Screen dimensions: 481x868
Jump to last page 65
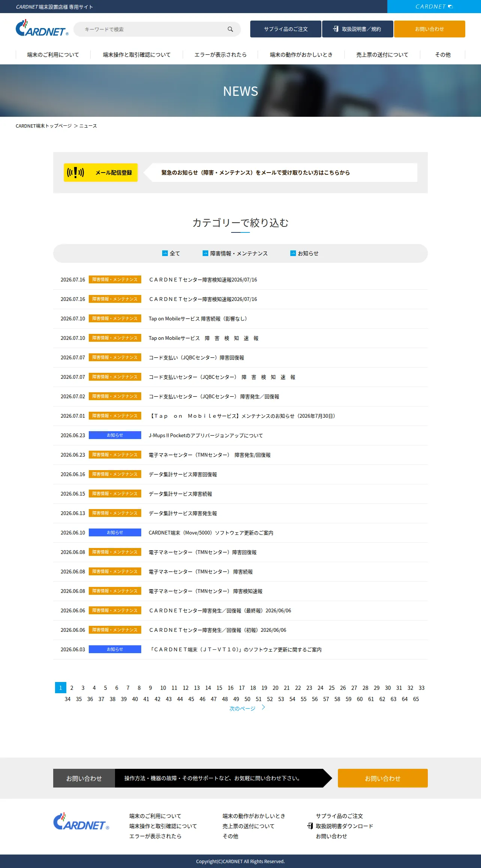(x=416, y=699)
